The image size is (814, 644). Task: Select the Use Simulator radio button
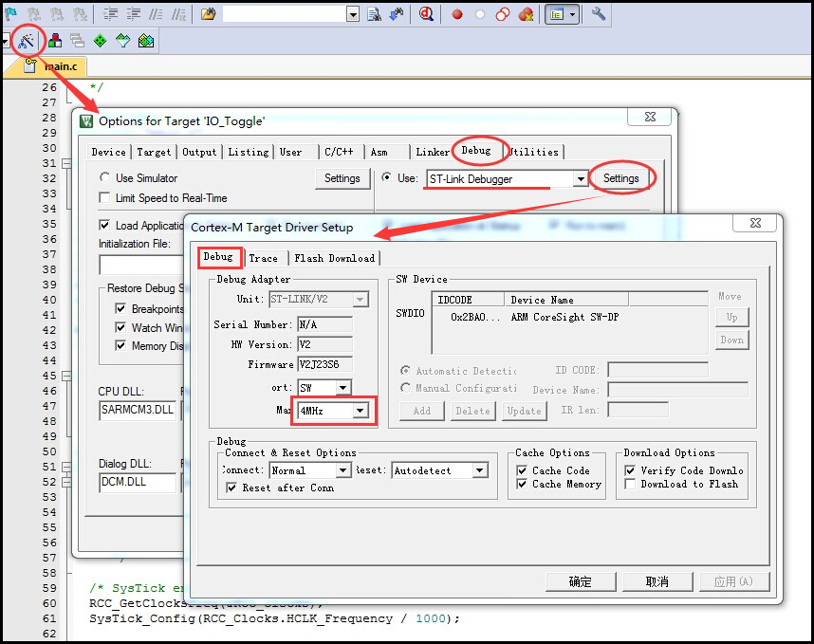(x=104, y=177)
